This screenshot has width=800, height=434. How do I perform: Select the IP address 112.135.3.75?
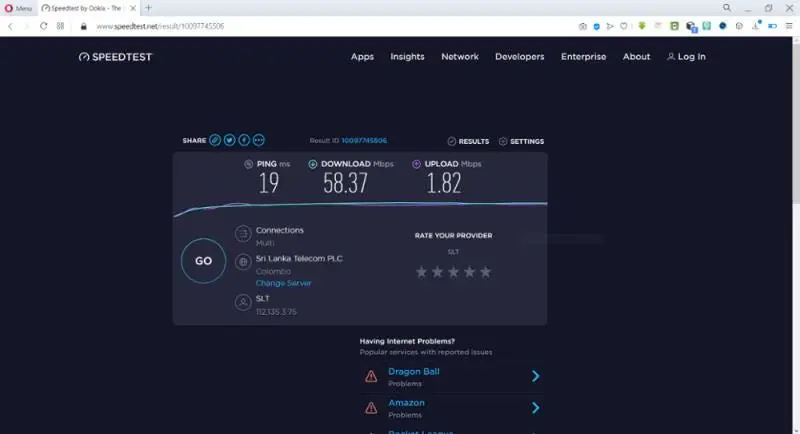pos(276,312)
